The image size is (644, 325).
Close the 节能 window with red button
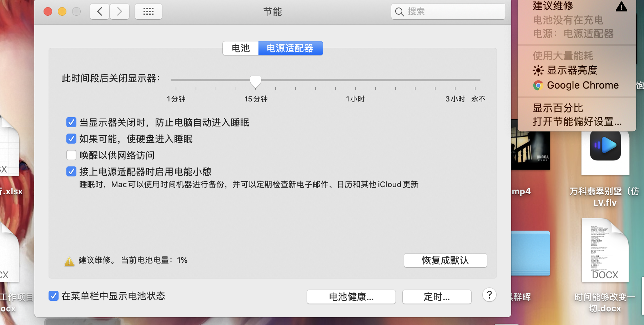pyautogui.click(x=48, y=11)
